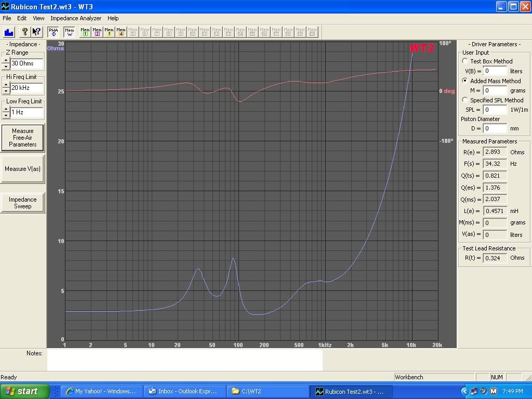The image size is (532, 399).
Task: Open the About question-mark toolbar icon
Action: (24, 32)
